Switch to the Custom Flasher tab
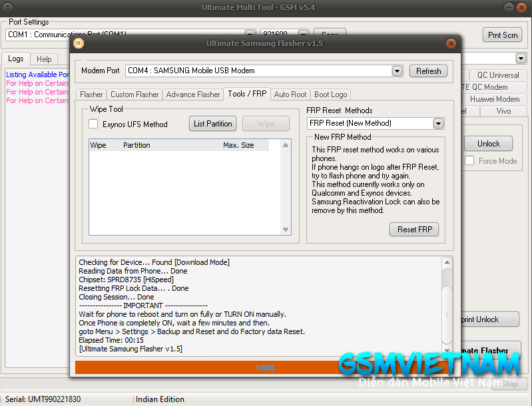Viewport: 532px width, 406px height. 134,95
